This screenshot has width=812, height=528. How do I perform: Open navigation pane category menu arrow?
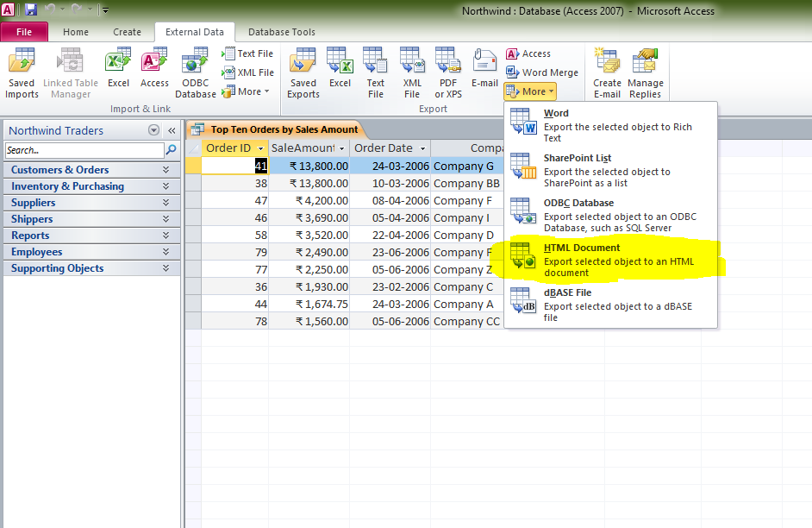(153, 130)
